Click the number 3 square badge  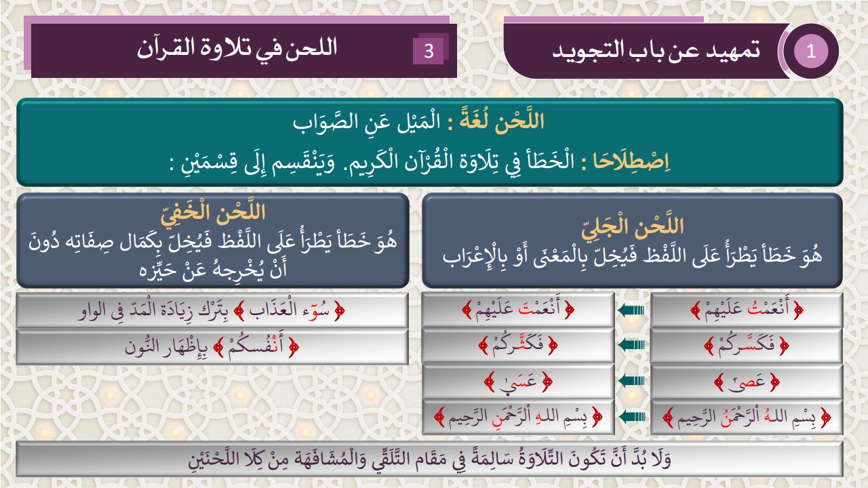click(429, 52)
